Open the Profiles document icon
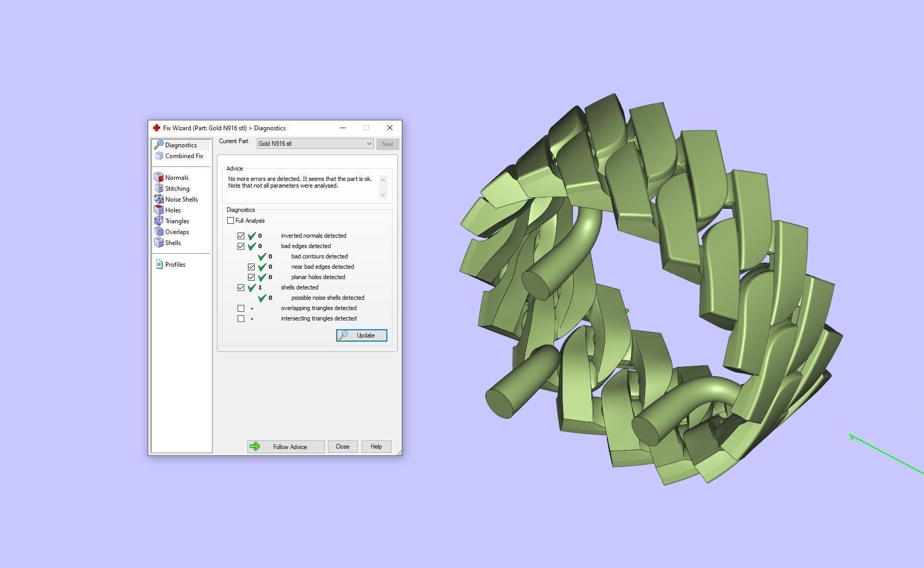 point(159,265)
